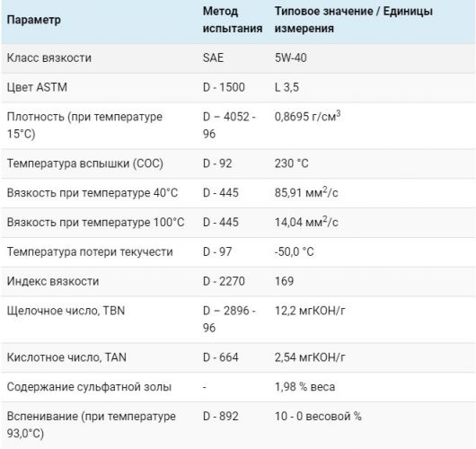
Task: Click the Метод испытания column header
Action: click(x=233, y=20)
